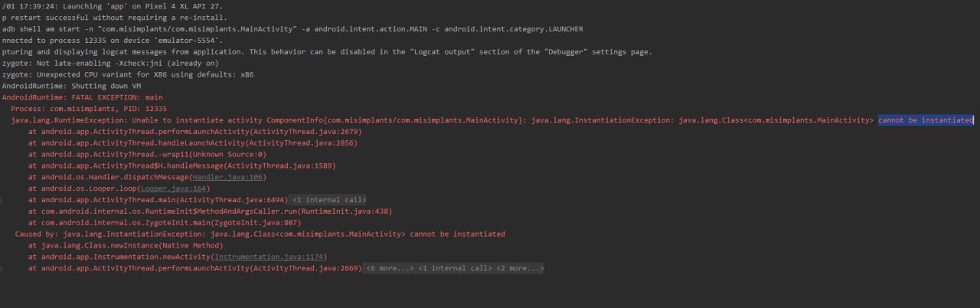Click gutter fold marker beside the last stack line
980x308 pixels.
[2, 269]
